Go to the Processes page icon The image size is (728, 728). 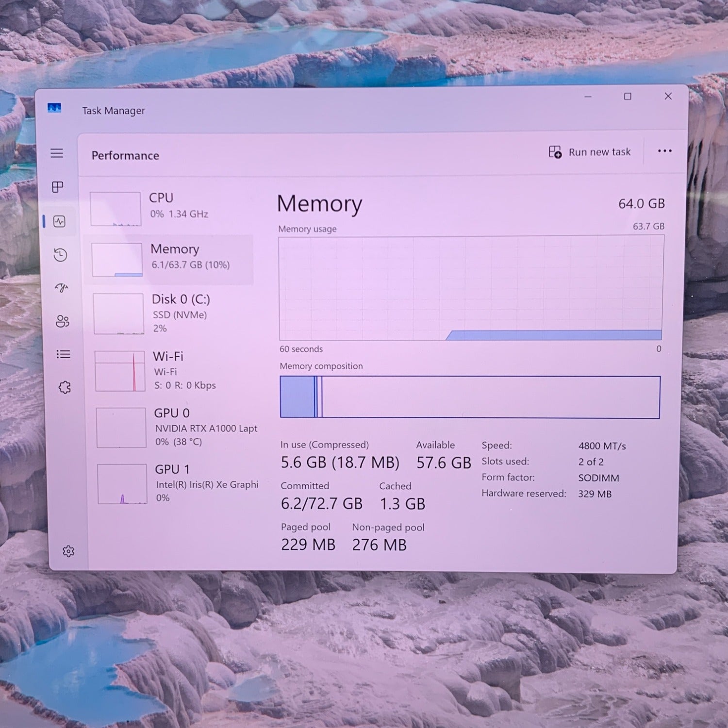click(58, 187)
